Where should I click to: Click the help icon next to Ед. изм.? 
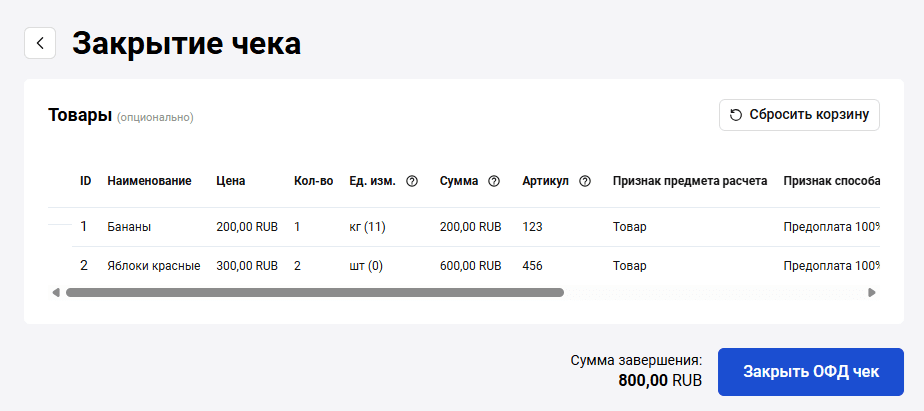tap(412, 181)
